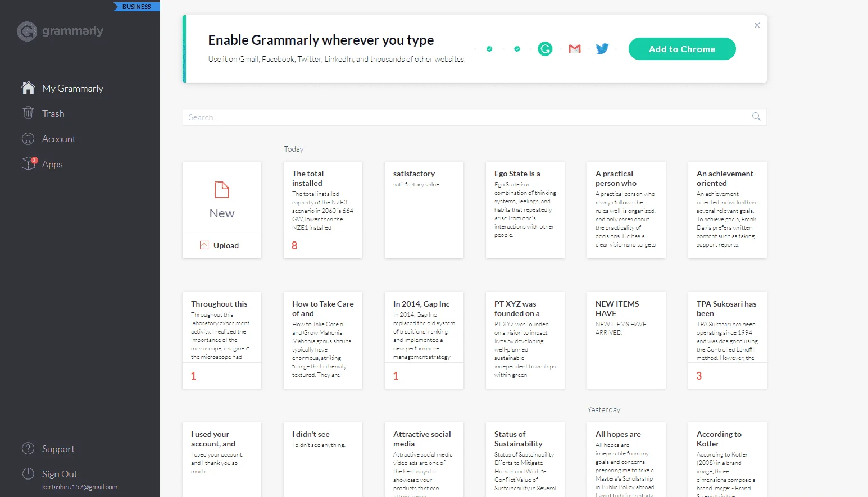Screen dimensions: 868x497
Task: Select My Grammarly menu item
Action: 72,88
